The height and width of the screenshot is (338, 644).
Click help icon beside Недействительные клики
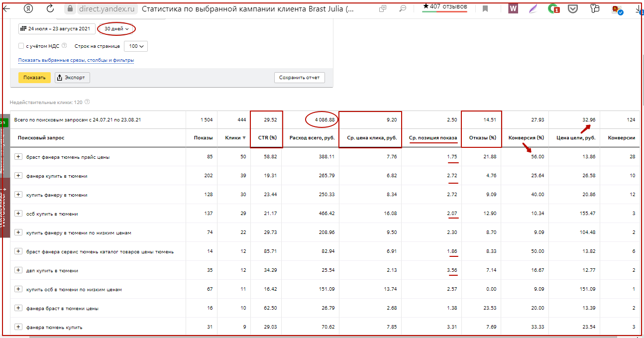pyautogui.click(x=87, y=102)
